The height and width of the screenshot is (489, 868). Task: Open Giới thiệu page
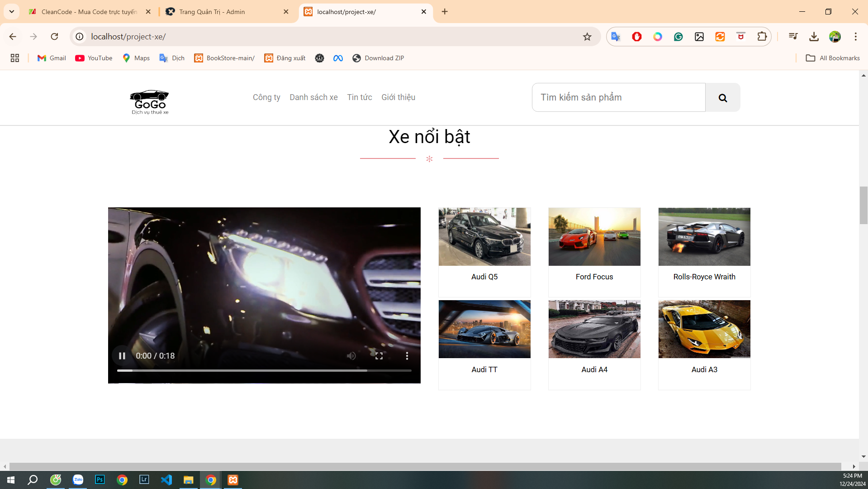pos(398,97)
